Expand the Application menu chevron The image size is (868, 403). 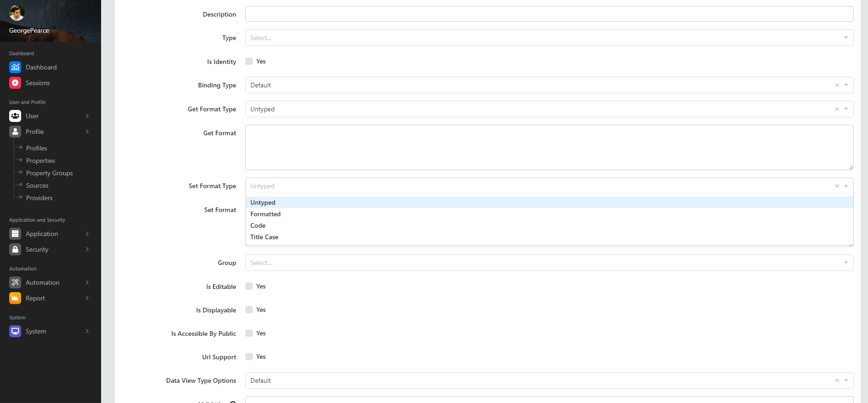point(87,234)
